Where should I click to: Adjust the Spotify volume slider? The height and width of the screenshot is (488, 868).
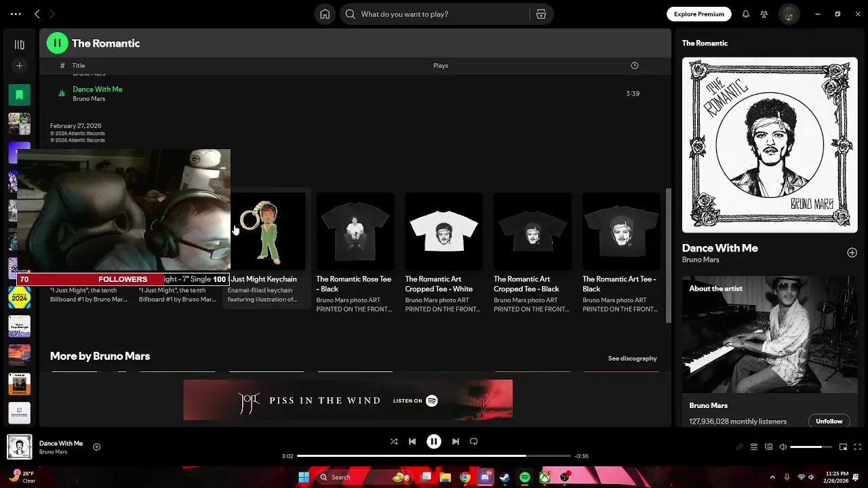[811, 447]
